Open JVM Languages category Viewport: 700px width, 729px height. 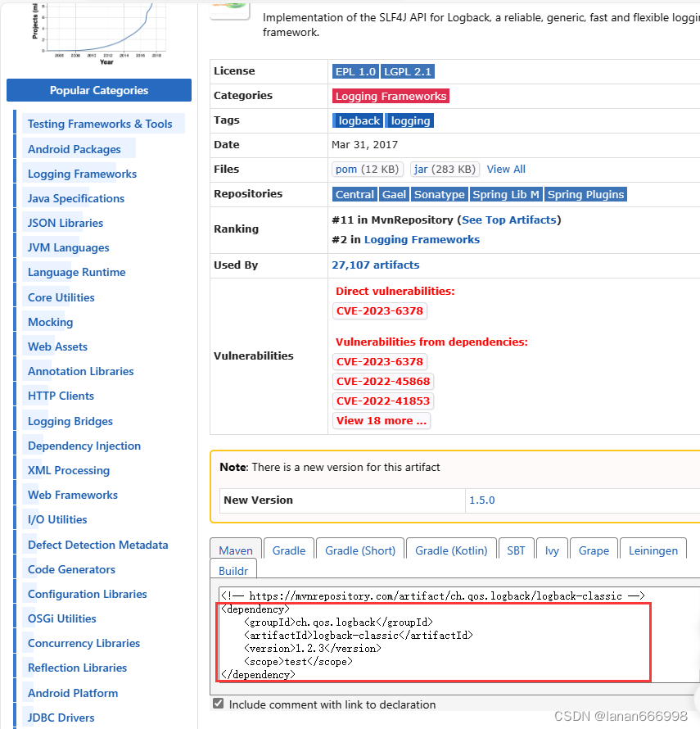pos(68,248)
